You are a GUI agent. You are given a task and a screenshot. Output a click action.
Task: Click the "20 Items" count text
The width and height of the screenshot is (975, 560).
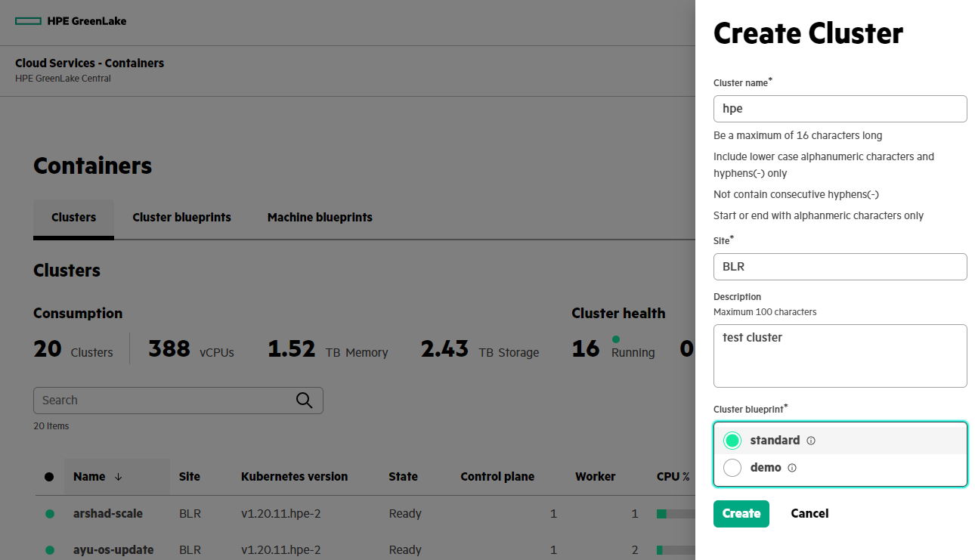point(51,426)
